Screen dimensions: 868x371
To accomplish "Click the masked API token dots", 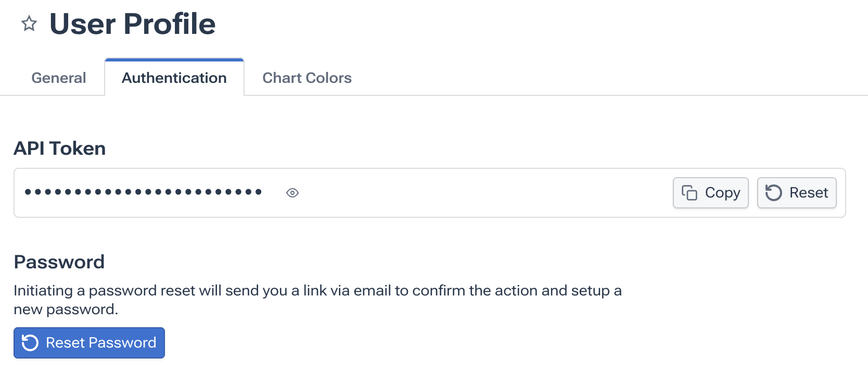I will pyautogui.click(x=143, y=192).
